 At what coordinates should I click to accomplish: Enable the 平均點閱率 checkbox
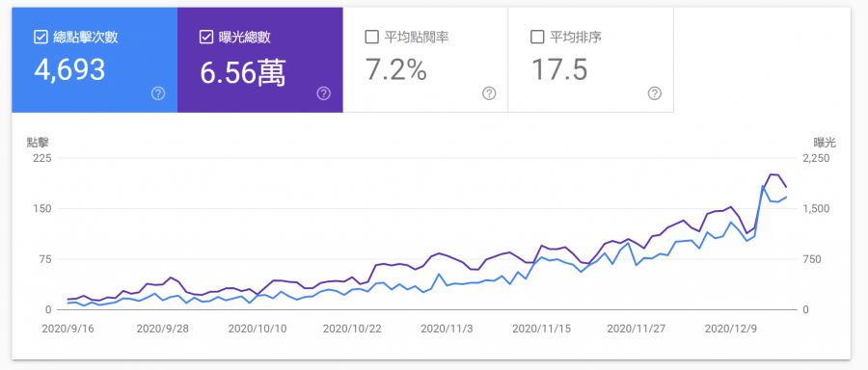(371, 37)
